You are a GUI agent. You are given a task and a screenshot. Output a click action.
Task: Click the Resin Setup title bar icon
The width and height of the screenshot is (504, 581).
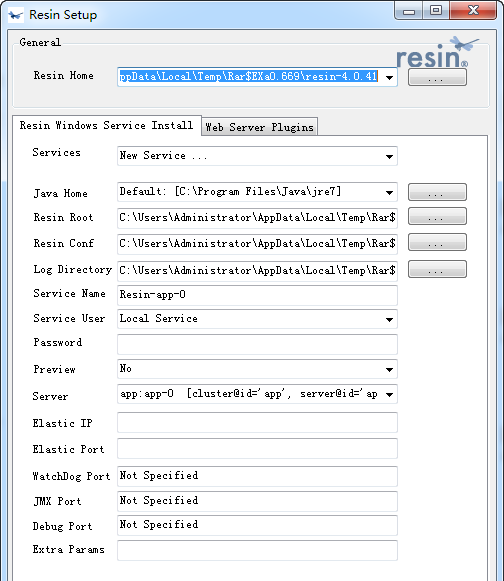point(15,15)
